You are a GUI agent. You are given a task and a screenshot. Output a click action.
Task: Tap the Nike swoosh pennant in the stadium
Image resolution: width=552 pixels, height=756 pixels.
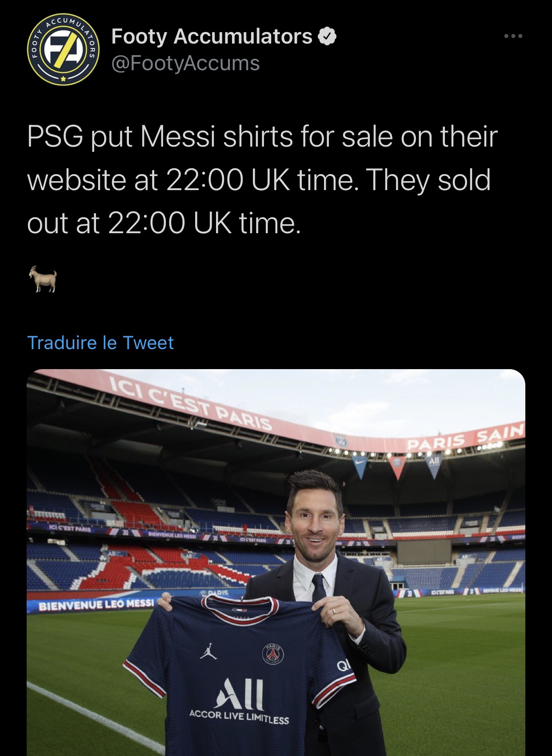360,466
